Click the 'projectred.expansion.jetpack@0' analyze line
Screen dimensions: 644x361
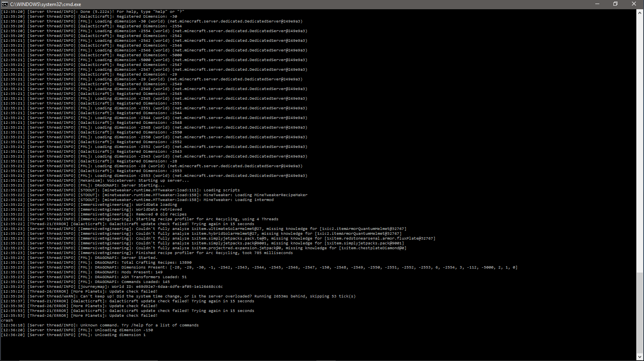pyautogui.click(x=204, y=248)
